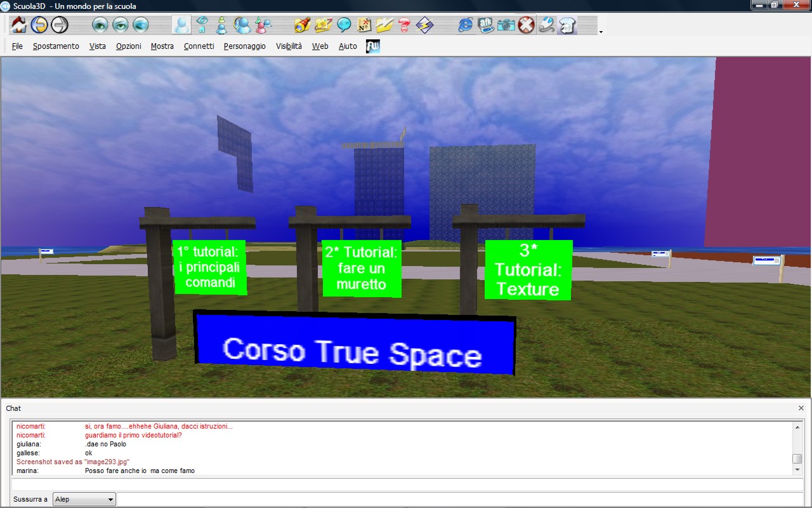
Task: Open the File menu
Action: 17,46
